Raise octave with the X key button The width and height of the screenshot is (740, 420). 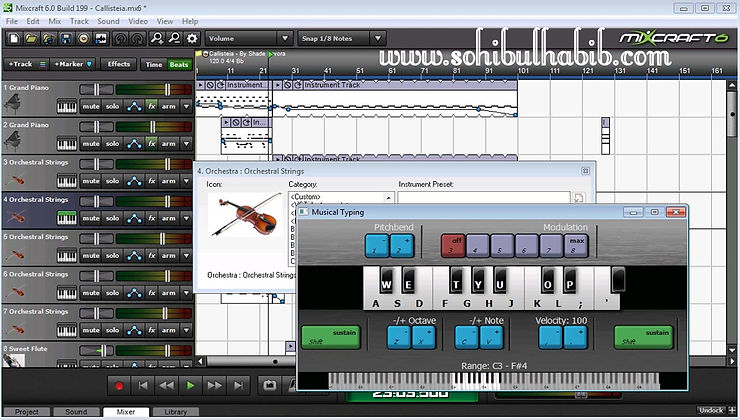(423, 337)
